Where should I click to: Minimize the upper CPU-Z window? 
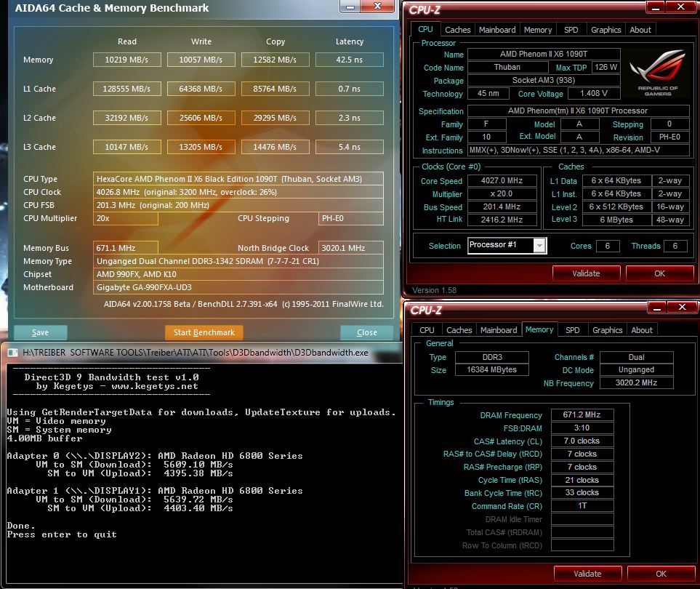point(656,7)
